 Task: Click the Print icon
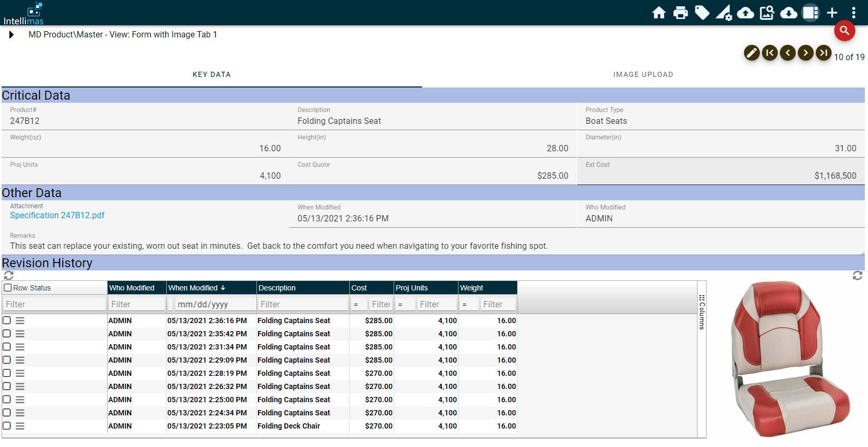tap(680, 13)
